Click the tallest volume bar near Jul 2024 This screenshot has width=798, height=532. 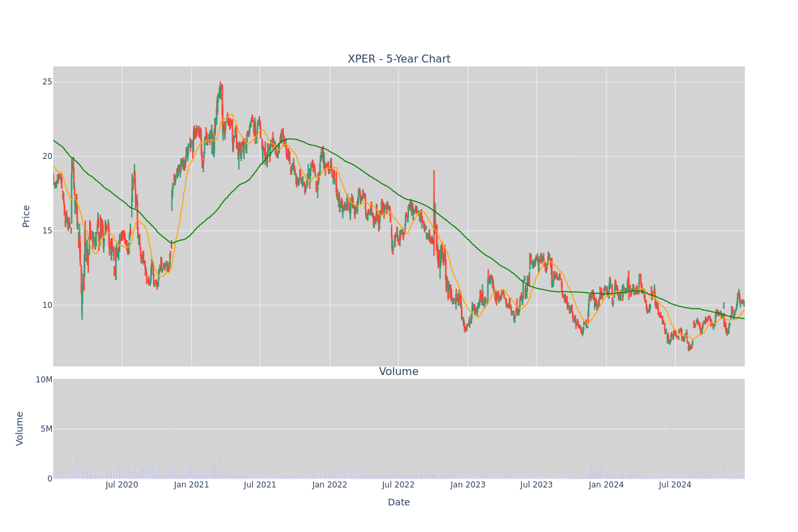(x=672, y=431)
